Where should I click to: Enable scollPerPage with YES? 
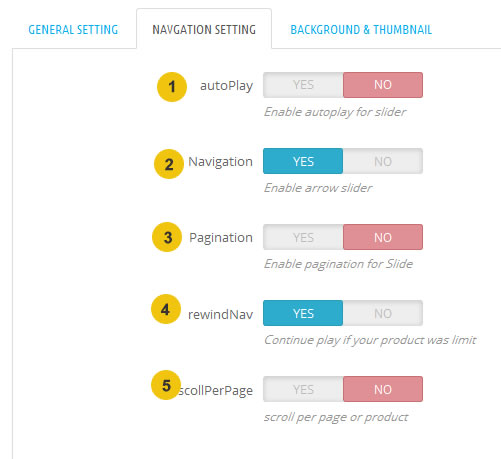point(303,389)
